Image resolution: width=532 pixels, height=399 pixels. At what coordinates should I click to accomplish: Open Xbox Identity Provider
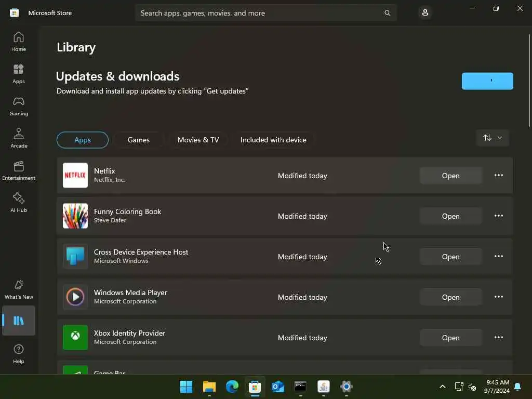pyautogui.click(x=450, y=338)
